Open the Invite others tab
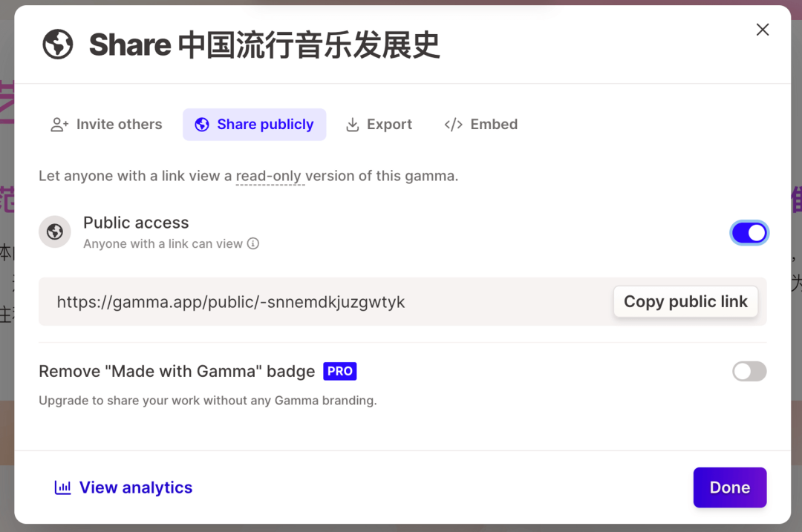The image size is (802, 532). pyautogui.click(x=106, y=124)
